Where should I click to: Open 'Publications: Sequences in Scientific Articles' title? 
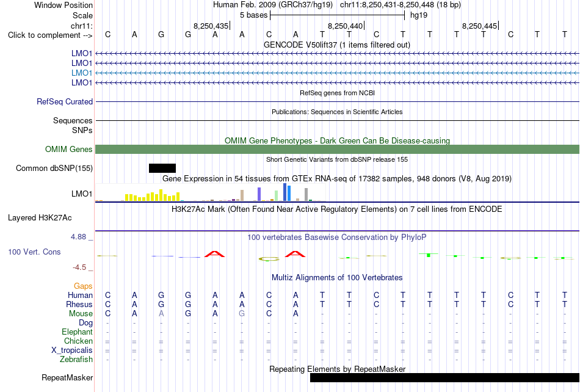click(x=337, y=112)
